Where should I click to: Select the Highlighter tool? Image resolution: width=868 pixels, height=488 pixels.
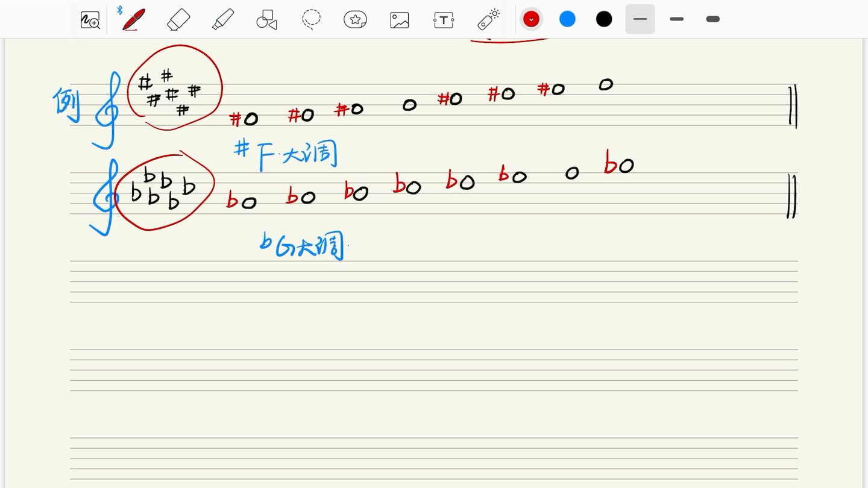click(x=223, y=19)
